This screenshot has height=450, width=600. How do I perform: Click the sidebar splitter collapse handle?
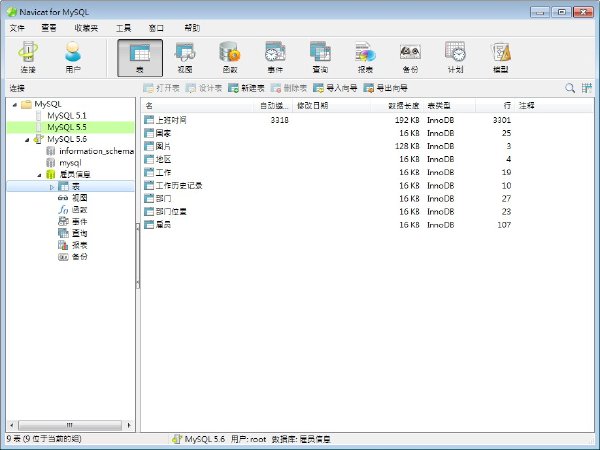(138, 256)
